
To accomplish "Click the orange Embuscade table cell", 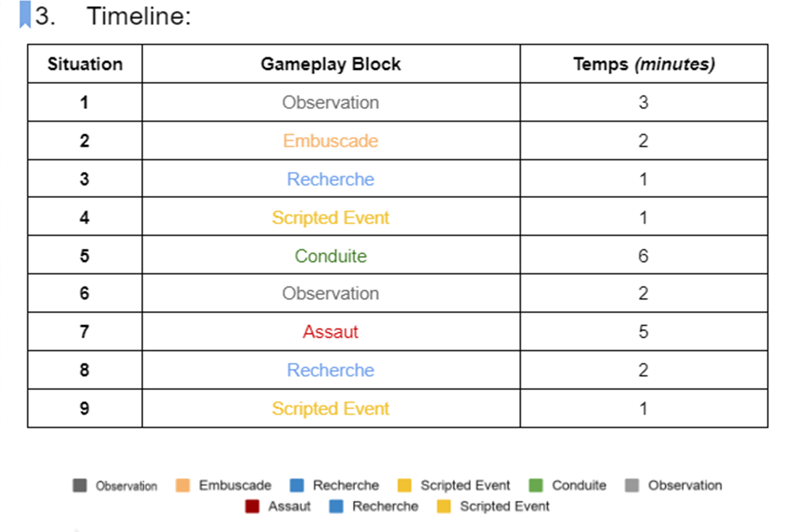I will point(330,141).
